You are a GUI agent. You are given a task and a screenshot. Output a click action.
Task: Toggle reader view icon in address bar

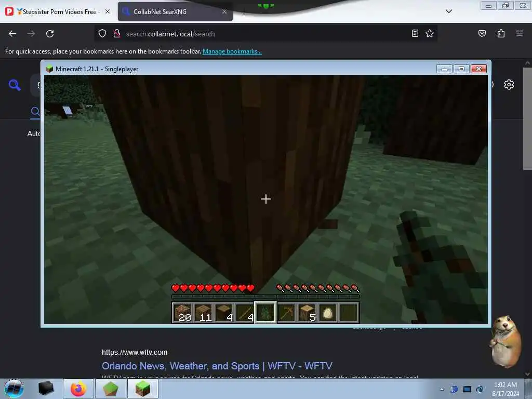click(x=415, y=33)
